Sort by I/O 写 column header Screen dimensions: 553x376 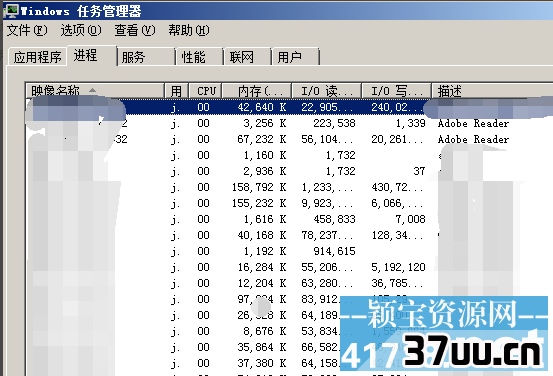(x=396, y=91)
